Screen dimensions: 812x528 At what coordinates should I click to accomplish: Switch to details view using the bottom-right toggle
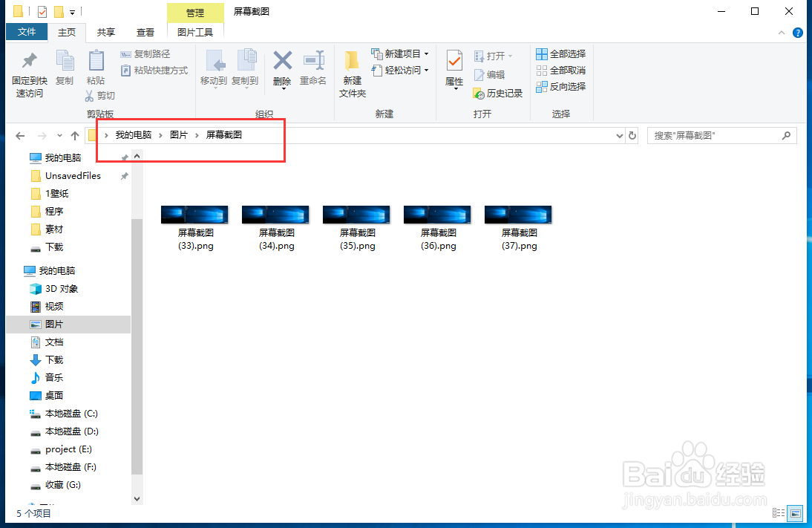[778, 512]
